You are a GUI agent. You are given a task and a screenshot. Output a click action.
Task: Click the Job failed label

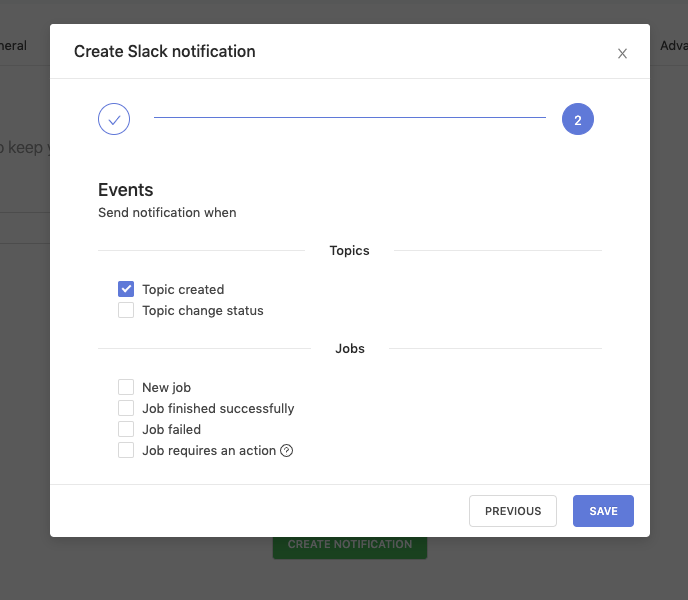point(172,430)
